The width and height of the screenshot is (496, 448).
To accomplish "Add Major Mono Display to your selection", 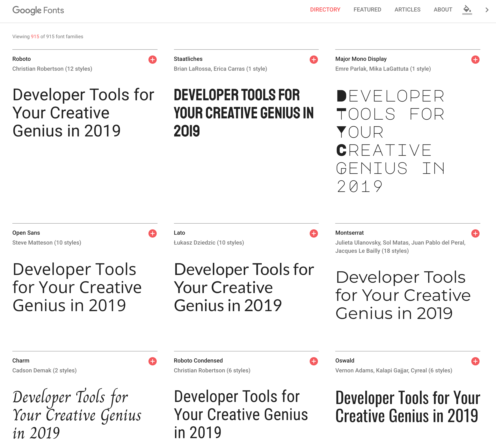I will 475,59.
